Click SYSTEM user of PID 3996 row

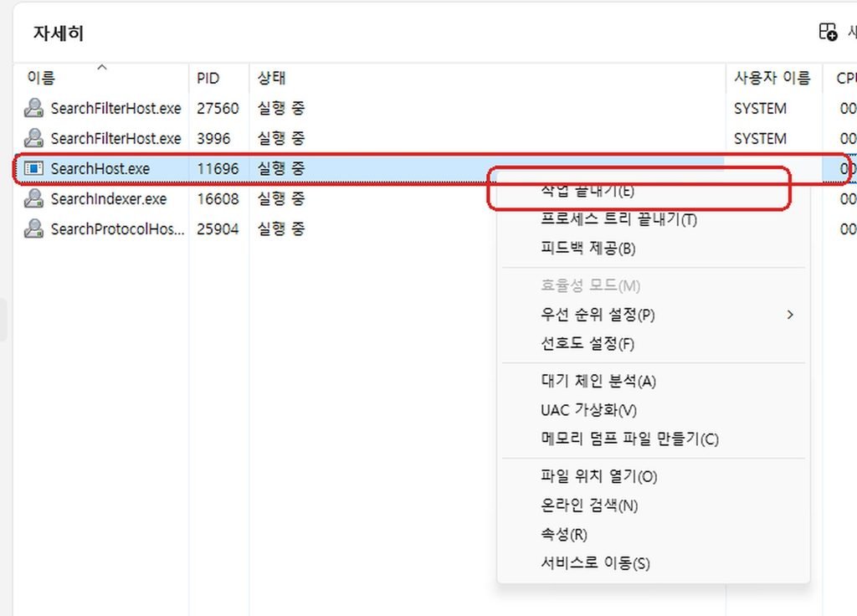click(x=760, y=138)
